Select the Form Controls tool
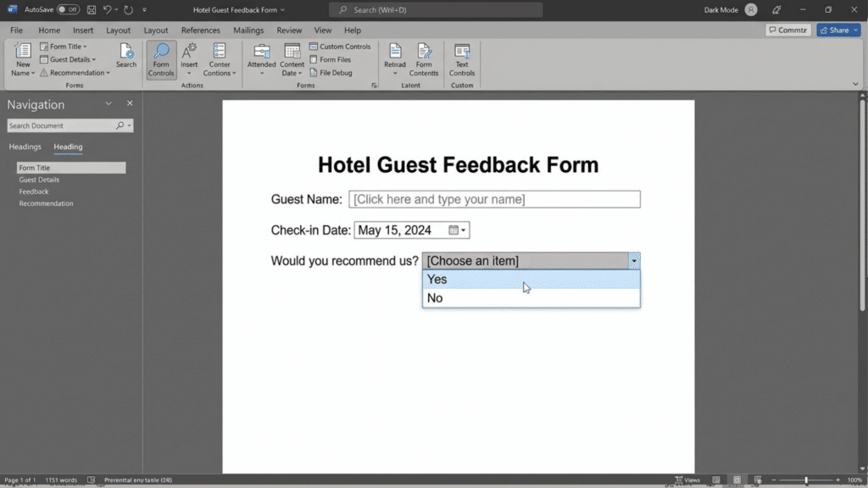 click(x=160, y=59)
